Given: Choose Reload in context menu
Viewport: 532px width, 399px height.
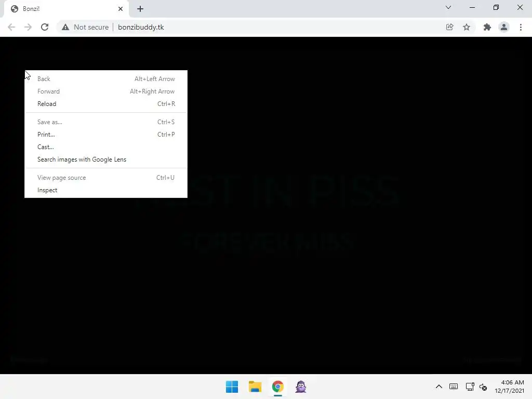Looking at the screenshot, I should pyautogui.click(x=106, y=104).
